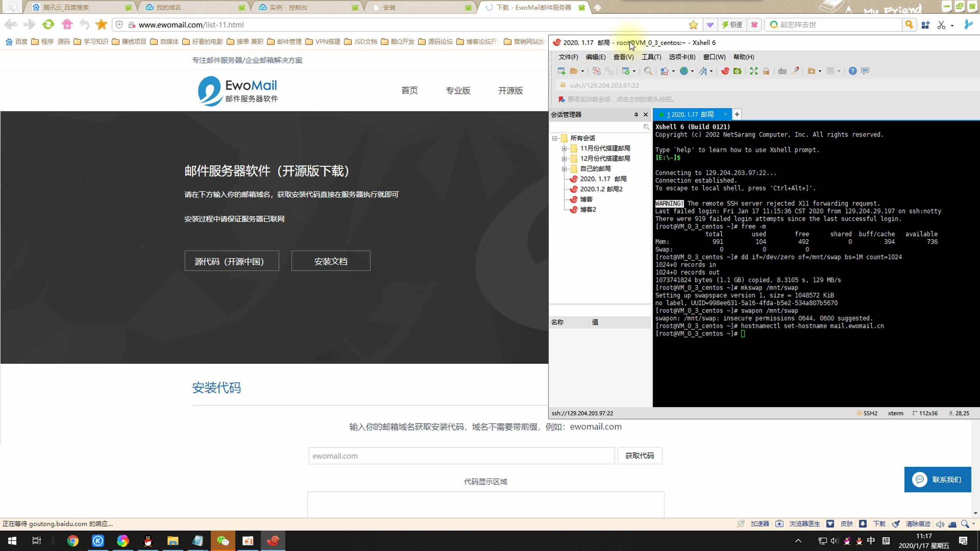This screenshot has height=551, width=980.
Task: Toggle the 中 input language indicator
Action: [871, 541]
